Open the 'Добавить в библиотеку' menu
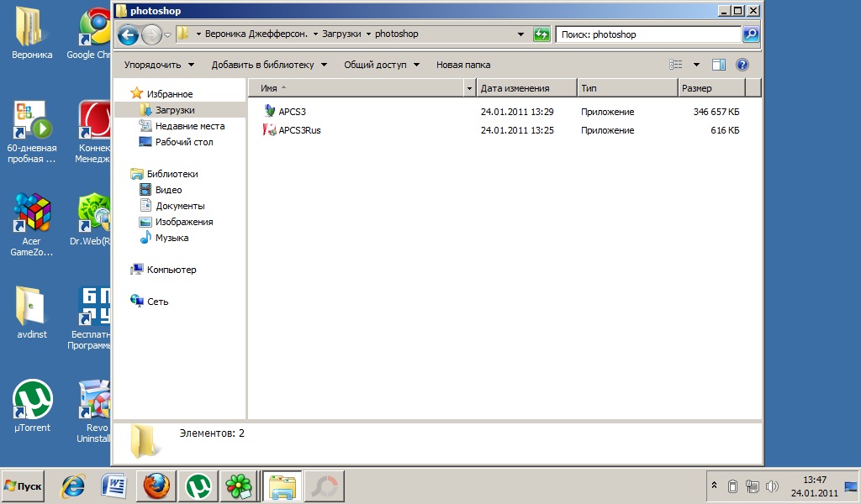Screen dimensions: 861x504 pos(269,65)
